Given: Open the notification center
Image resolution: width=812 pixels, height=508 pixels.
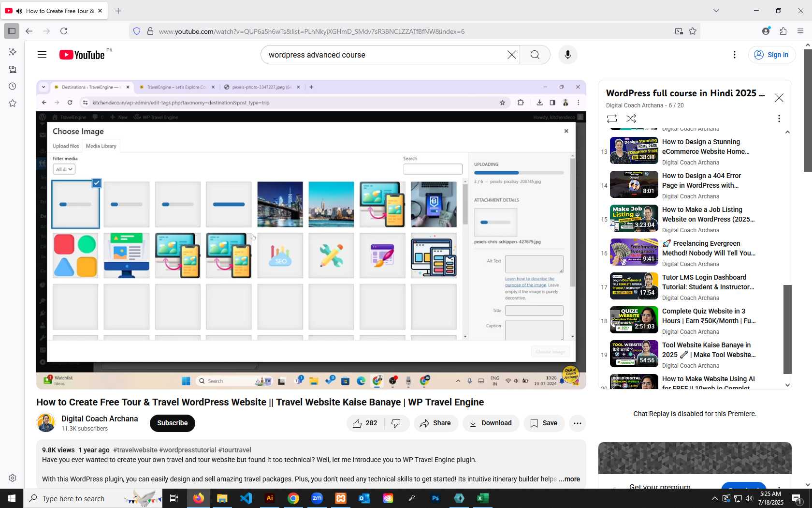Looking at the screenshot, I should 797,498.
